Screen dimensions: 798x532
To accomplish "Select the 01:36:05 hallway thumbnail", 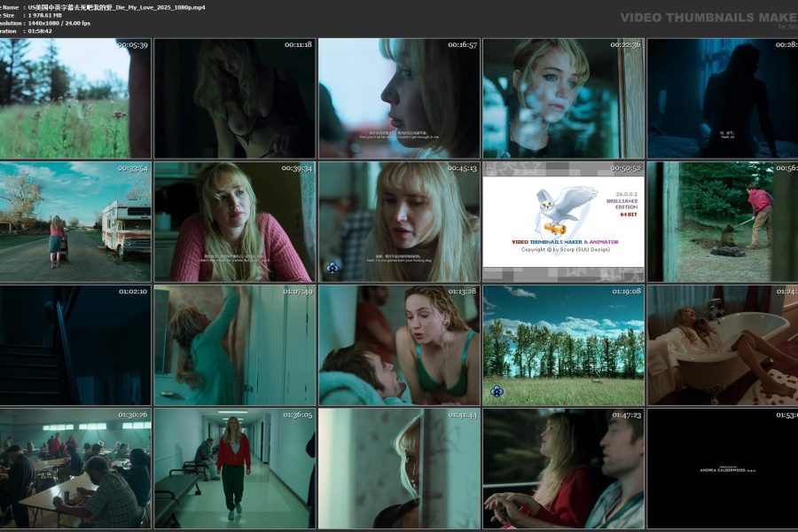I will pyautogui.click(x=235, y=468).
